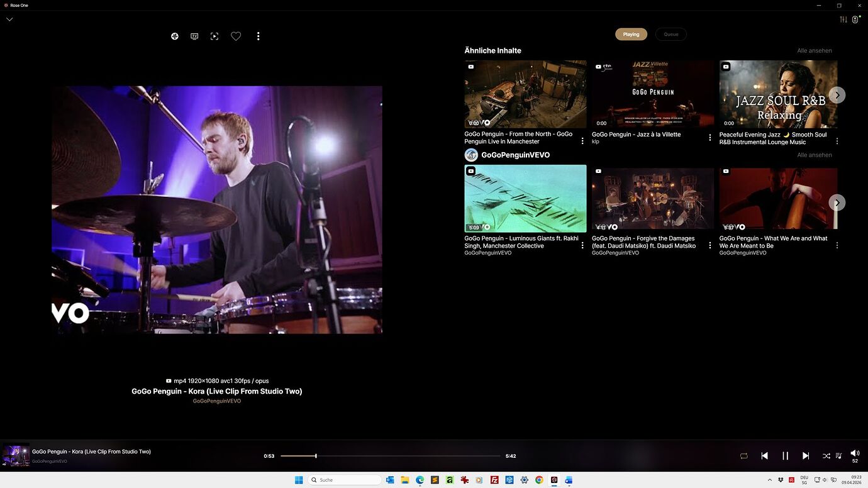Open options menu for Luminous Giants
The width and height of the screenshot is (868, 488).
pyautogui.click(x=582, y=245)
